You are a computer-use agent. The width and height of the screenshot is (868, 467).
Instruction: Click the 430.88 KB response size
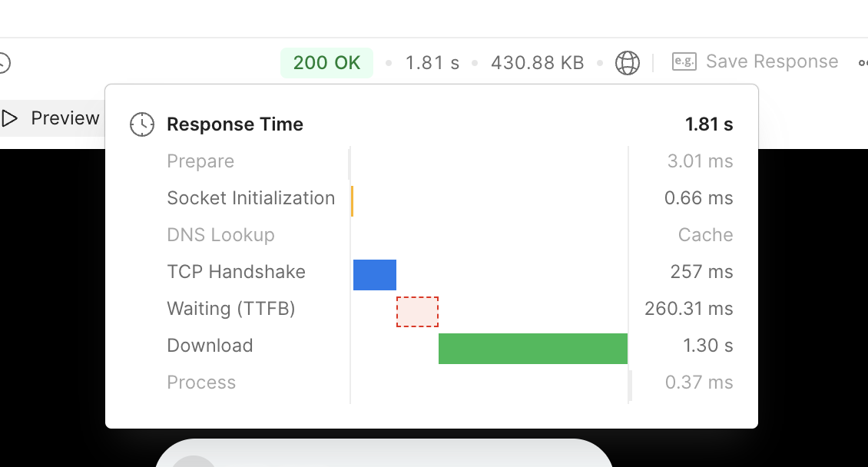click(x=537, y=62)
